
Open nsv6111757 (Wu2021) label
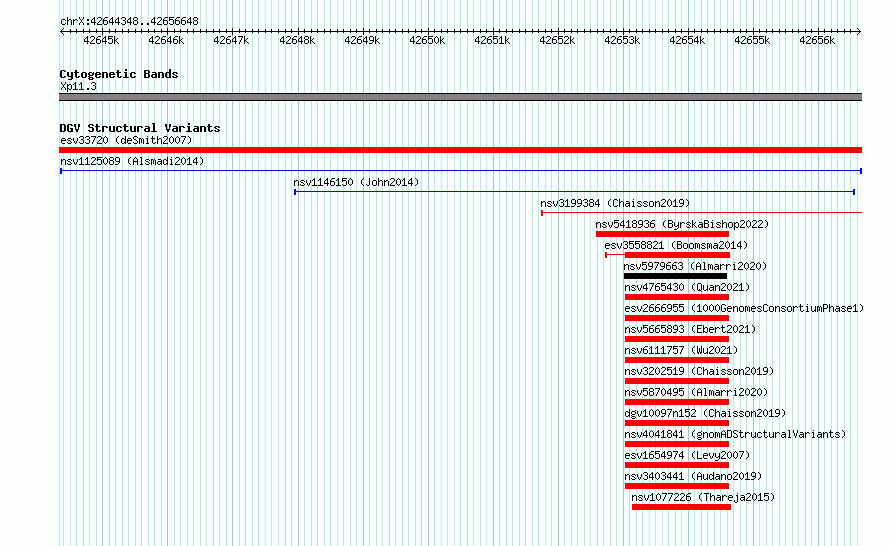[x=681, y=350]
